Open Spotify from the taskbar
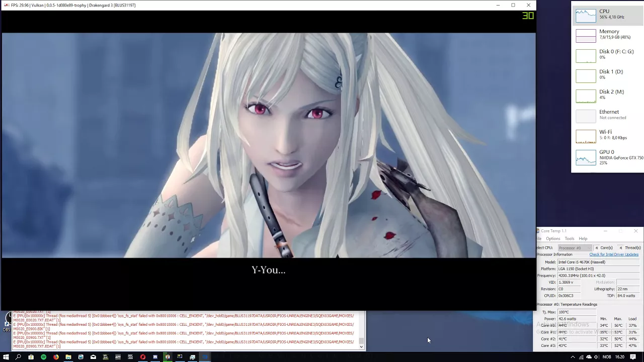 (x=43, y=357)
